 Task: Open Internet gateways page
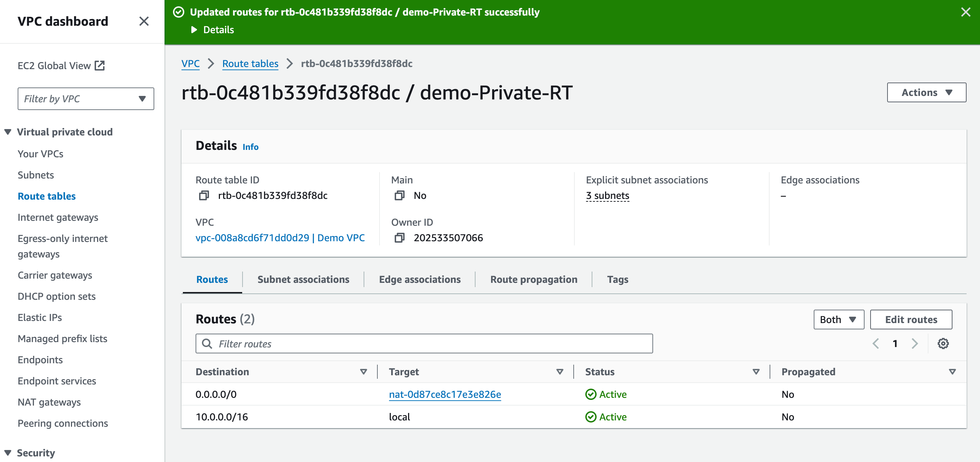(58, 217)
